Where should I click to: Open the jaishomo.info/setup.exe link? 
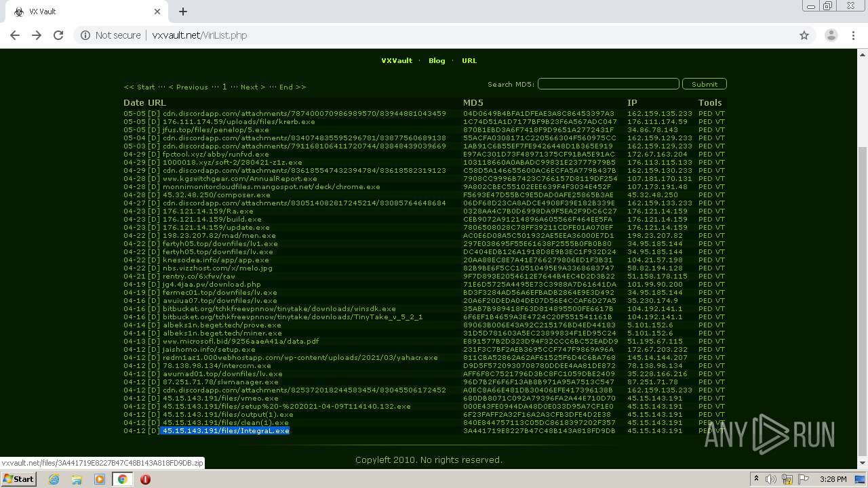pyautogui.click(x=209, y=349)
